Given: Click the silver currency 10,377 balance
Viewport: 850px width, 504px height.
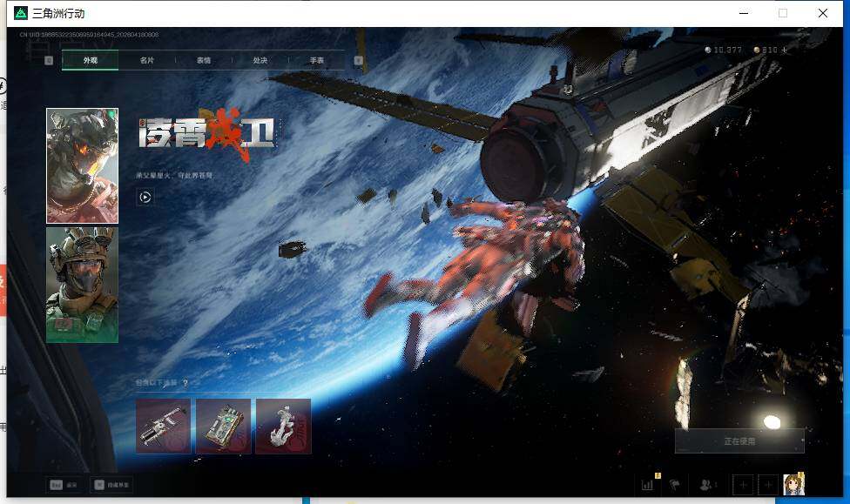Looking at the screenshot, I should pos(723,50).
